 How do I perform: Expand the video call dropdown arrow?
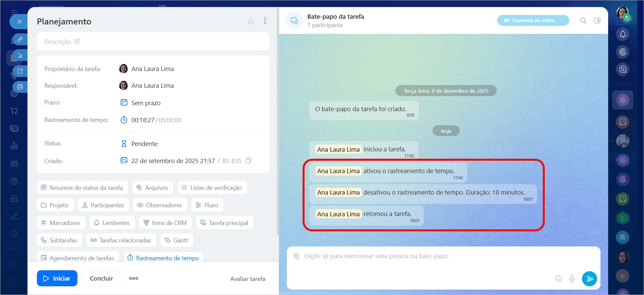pyautogui.click(x=562, y=20)
